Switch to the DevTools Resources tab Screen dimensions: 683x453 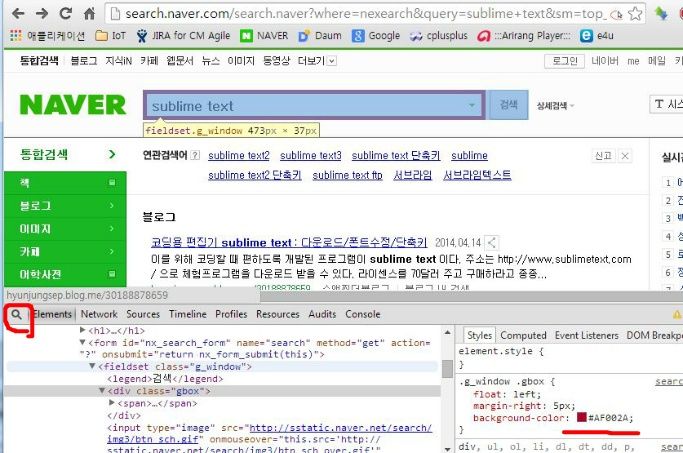pos(277,314)
